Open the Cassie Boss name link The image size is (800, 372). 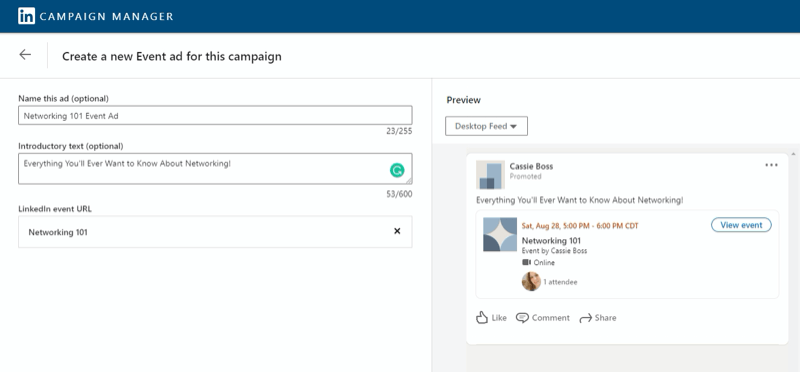coord(531,166)
